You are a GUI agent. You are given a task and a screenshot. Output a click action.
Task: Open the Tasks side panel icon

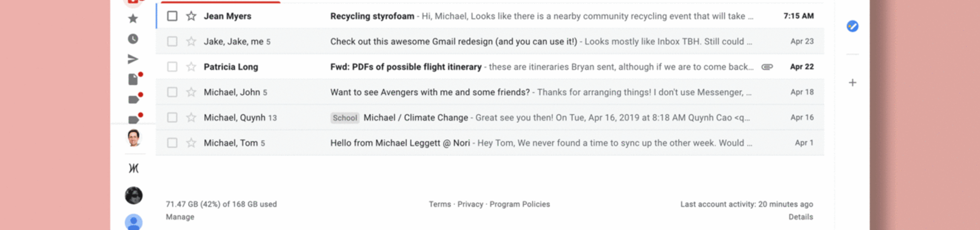pos(852,26)
